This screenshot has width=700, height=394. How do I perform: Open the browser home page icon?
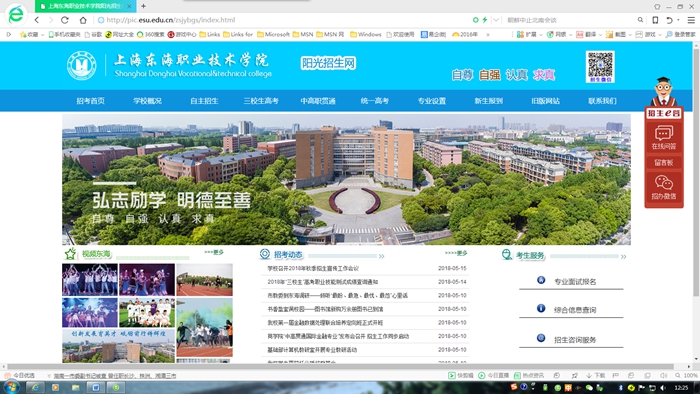83,20
